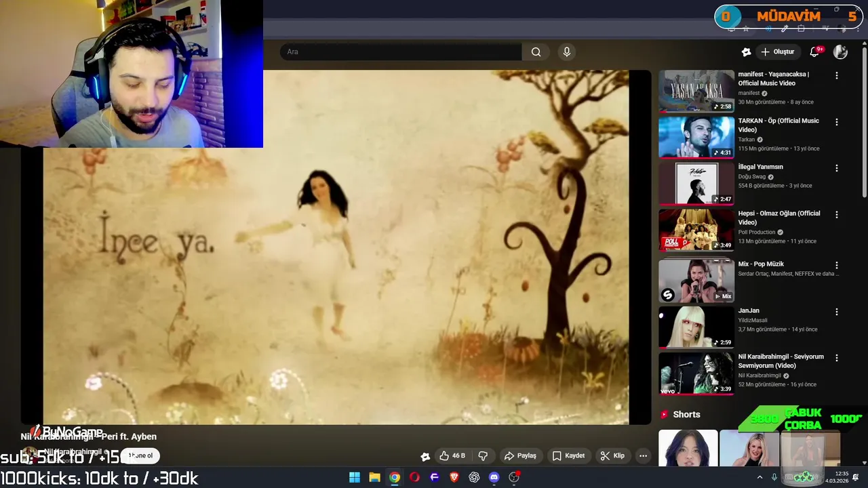
Task: Click the YouTube search magnifier button
Action: pyautogui.click(x=536, y=52)
